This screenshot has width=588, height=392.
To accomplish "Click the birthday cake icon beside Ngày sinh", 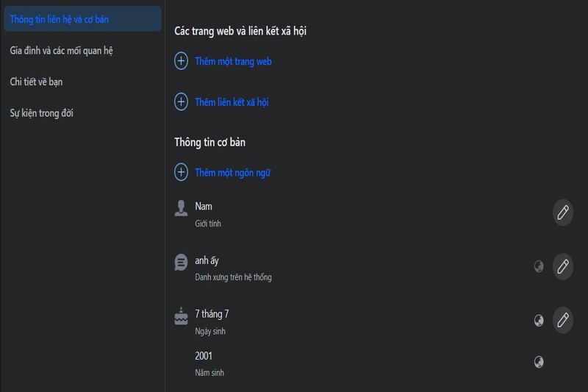I will point(181,316).
